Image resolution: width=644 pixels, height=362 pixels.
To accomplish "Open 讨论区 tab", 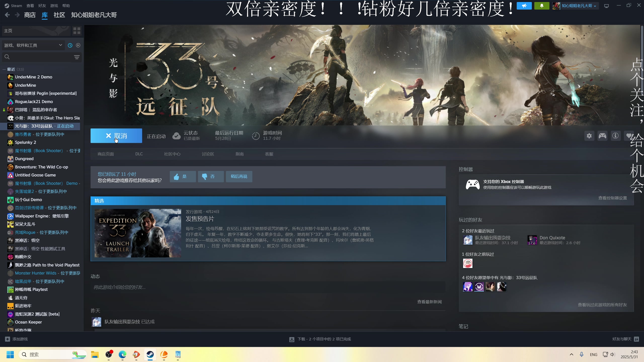I will [208, 154].
